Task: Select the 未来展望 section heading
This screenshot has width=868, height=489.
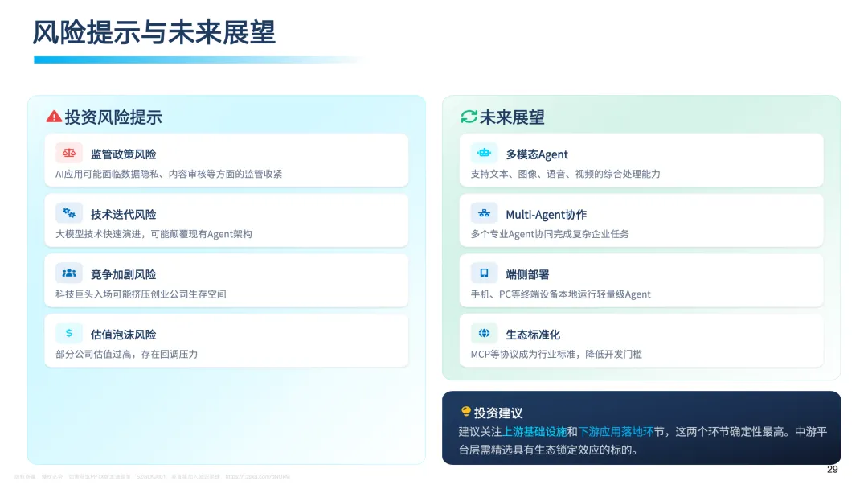Action: [x=511, y=117]
